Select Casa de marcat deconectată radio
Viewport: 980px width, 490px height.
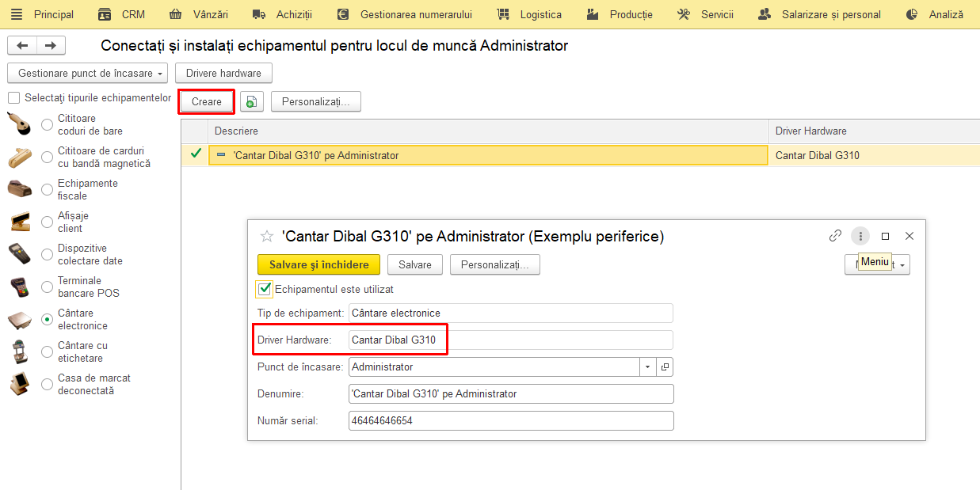(48, 385)
